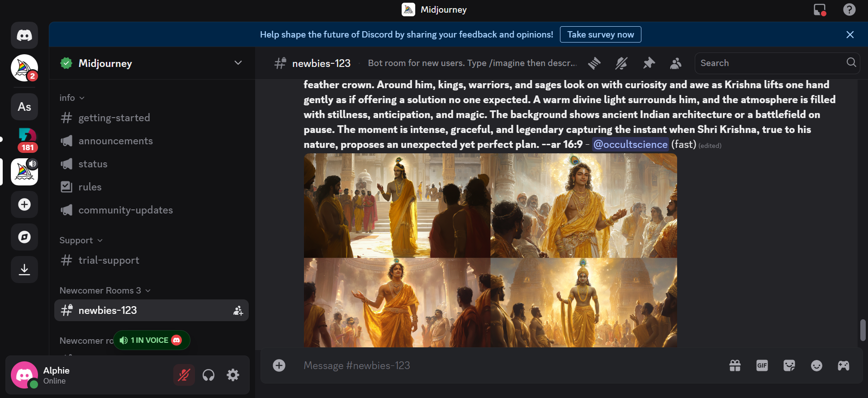This screenshot has width=868, height=398.
Task: Open Activities game controller icon
Action: [844, 365]
